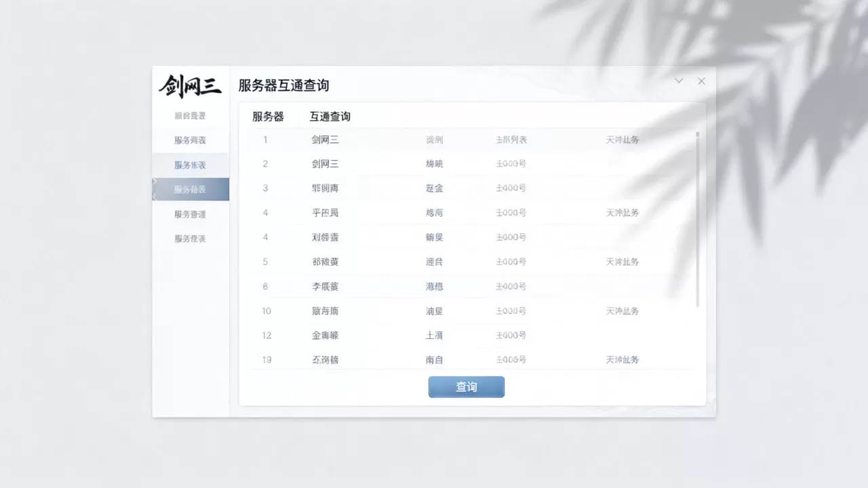The height and width of the screenshot is (488, 868).
Task: Open the topmost sidebar menu entry
Action: [191, 116]
